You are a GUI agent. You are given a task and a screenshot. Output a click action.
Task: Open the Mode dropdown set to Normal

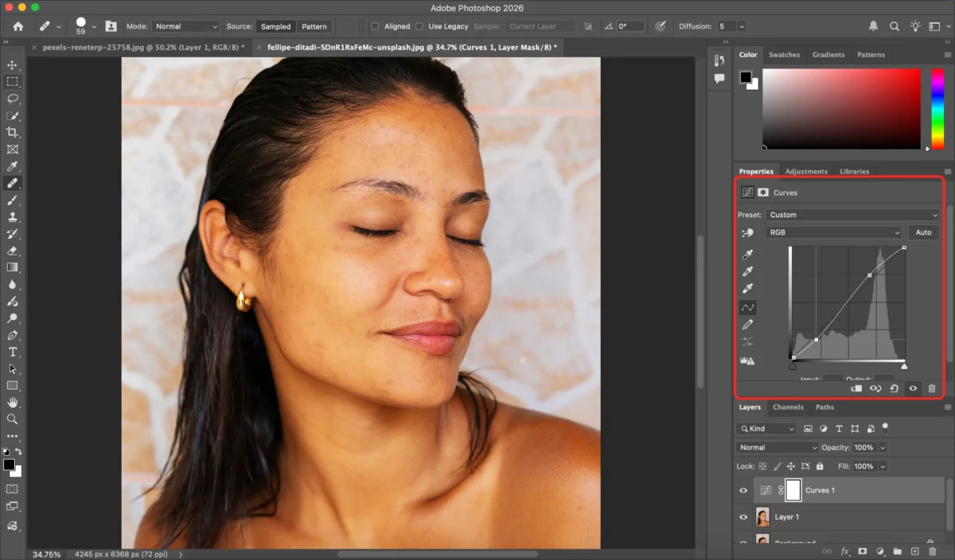click(x=186, y=26)
